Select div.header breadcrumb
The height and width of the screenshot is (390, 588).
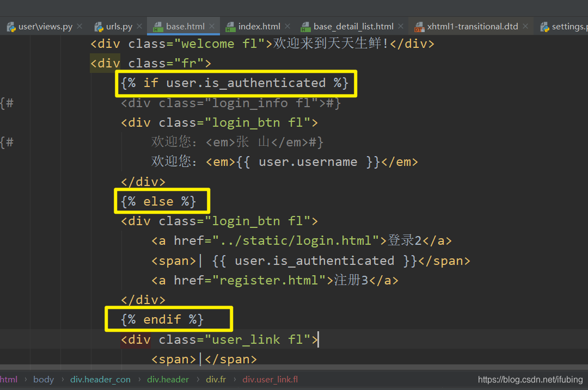click(x=168, y=380)
